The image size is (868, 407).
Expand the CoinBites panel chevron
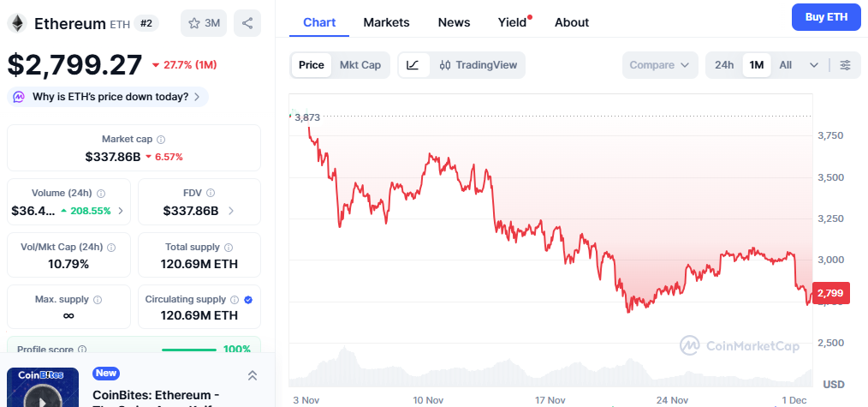(253, 375)
